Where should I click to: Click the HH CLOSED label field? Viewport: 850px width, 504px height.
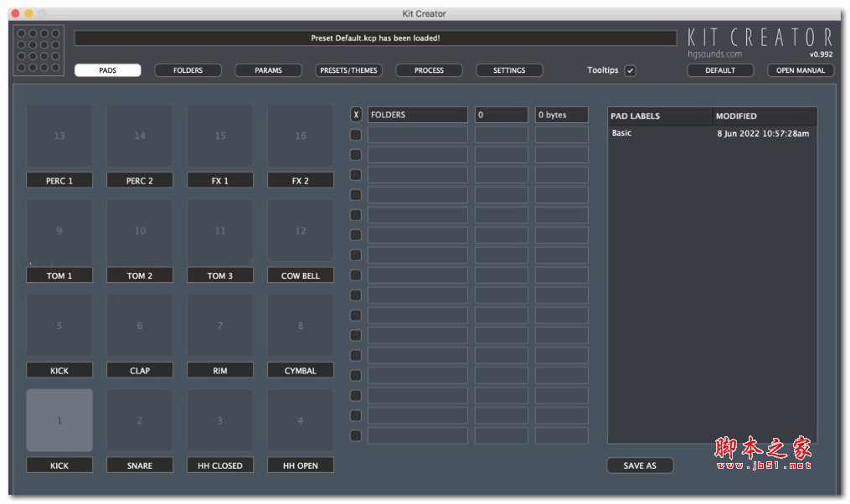220,465
